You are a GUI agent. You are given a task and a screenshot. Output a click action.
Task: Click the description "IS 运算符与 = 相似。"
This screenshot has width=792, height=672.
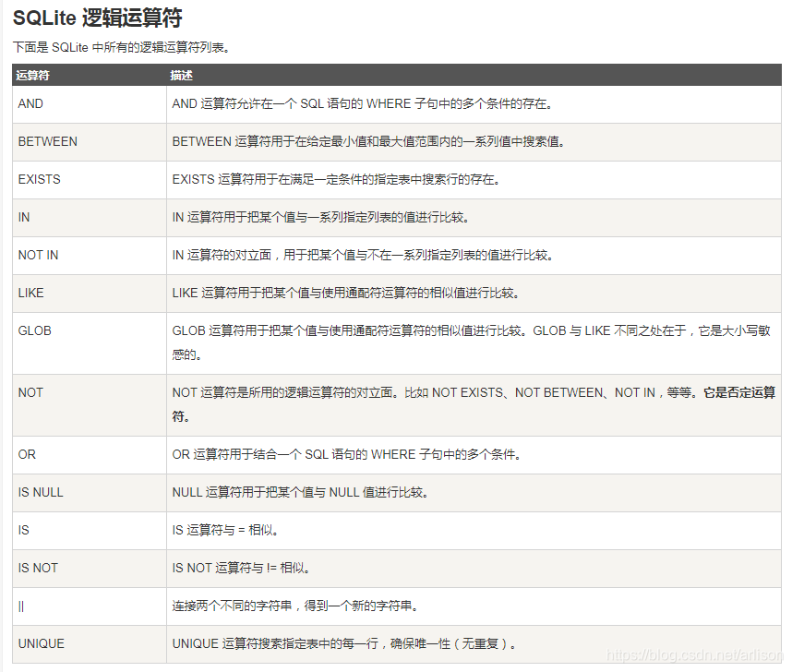(x=225, y=531)
